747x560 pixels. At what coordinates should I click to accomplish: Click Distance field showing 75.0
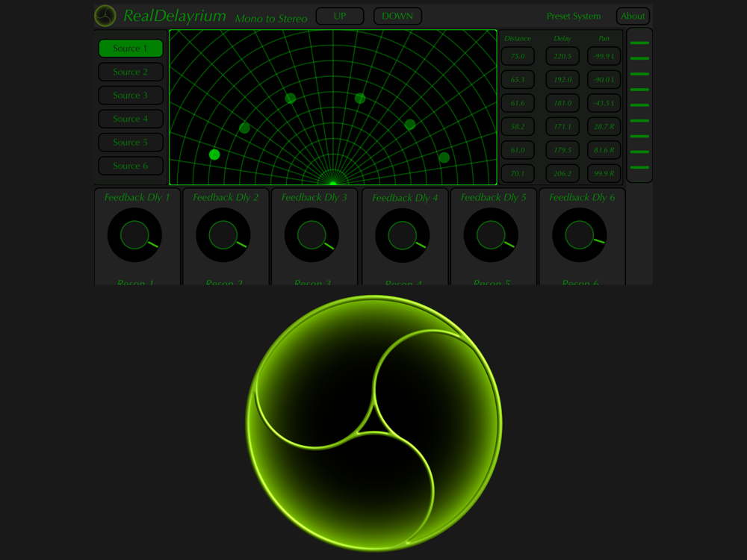[x=518, y=56]
